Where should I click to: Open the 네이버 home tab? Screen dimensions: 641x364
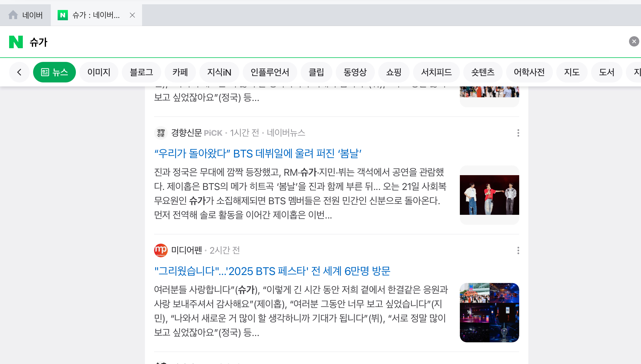click(25, 15)
